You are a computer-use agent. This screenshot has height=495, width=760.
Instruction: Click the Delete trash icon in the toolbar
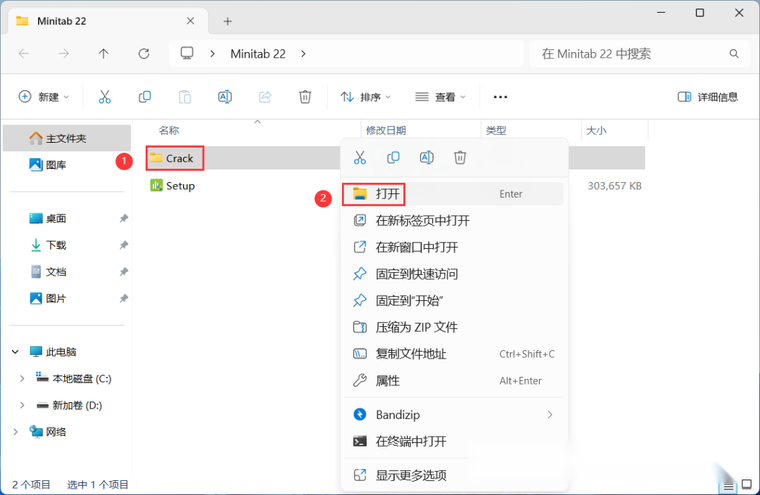click(x=305, y=97)
